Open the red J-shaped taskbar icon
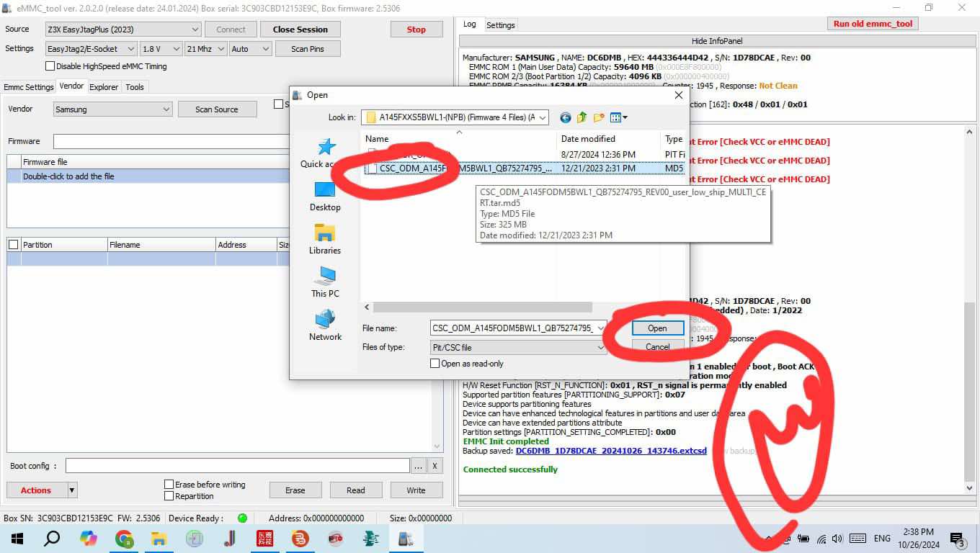 click(x=229, y=539)
